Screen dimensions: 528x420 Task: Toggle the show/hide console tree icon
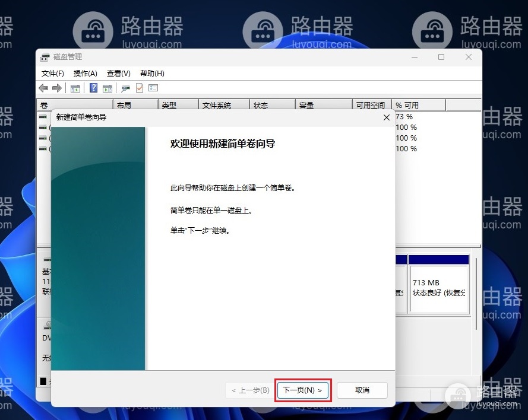pos(75,88)
